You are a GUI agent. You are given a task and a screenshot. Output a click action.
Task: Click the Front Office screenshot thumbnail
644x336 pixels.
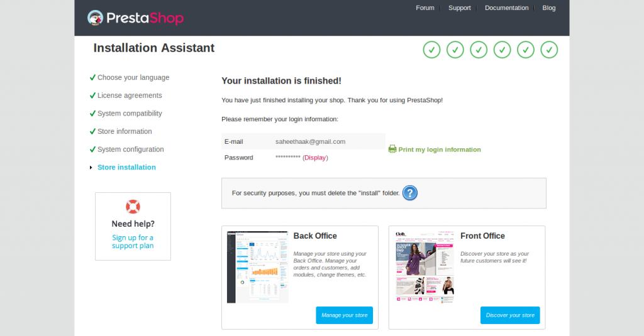(425, 267)
